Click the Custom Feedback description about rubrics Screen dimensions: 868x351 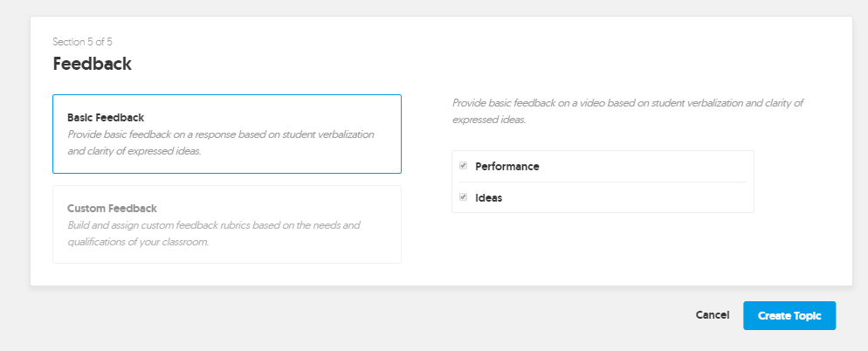pyautogui.click(x=213, y=225)
